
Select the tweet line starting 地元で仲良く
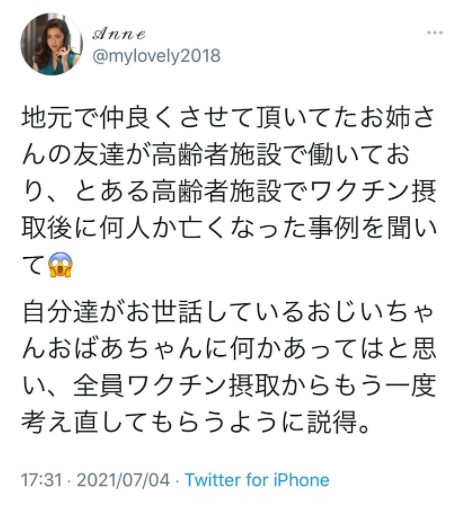pyautogui.click(x=229, y=117)
